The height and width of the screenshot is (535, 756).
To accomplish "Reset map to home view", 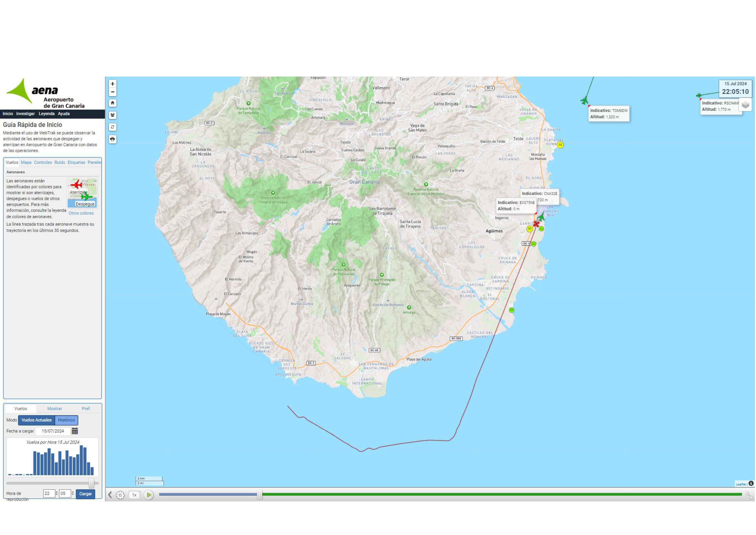I will [x=113, y=103].
